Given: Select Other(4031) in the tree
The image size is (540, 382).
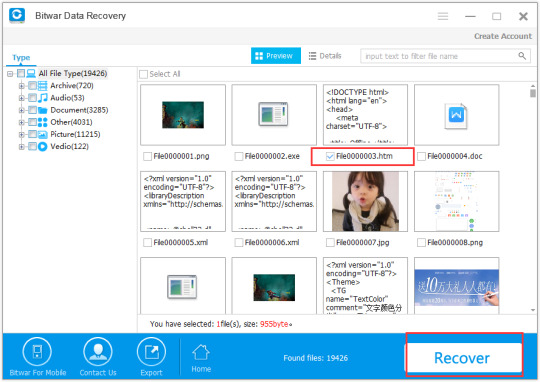Looking at the screenshot, I should coord(71,122).
